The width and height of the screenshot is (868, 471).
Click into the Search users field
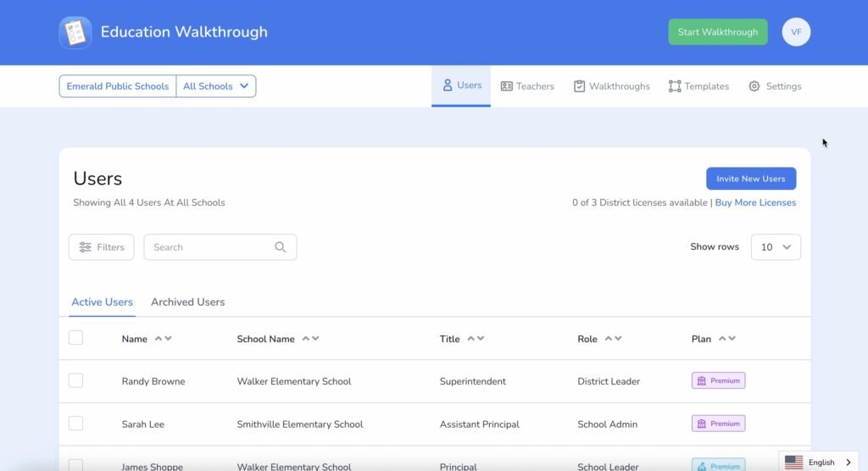(208, 247)
